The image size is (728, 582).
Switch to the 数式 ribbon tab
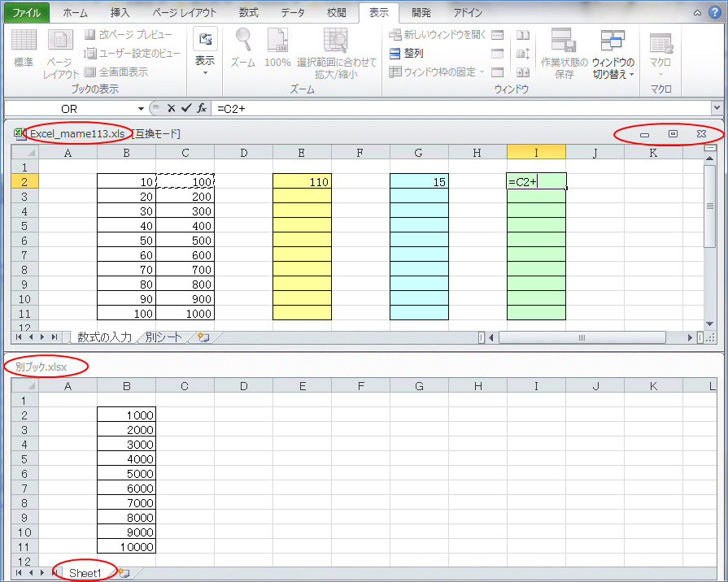pos(250,13)
